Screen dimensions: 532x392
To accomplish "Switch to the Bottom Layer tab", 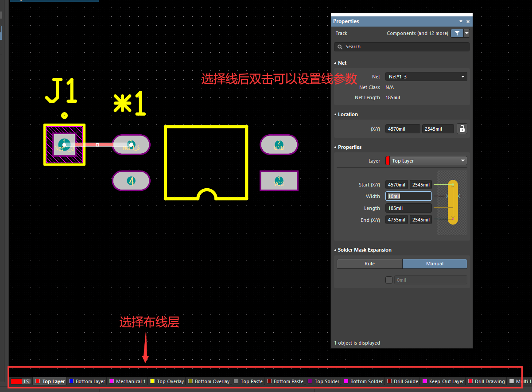I will coord(87,381).
